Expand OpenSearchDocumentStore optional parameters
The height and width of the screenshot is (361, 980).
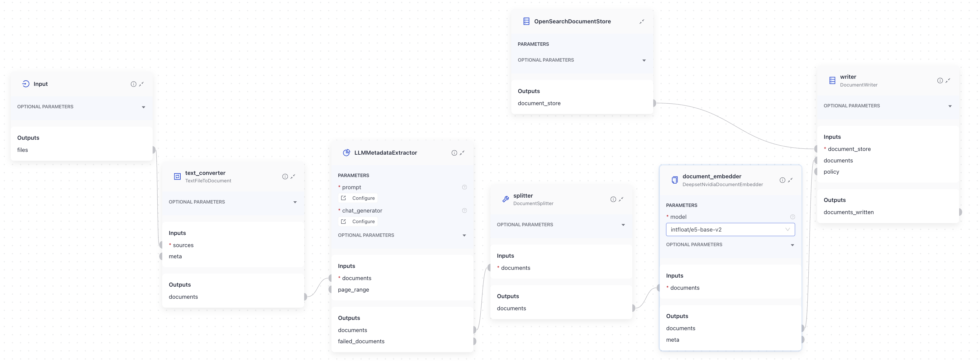click(x=644, y=60)
